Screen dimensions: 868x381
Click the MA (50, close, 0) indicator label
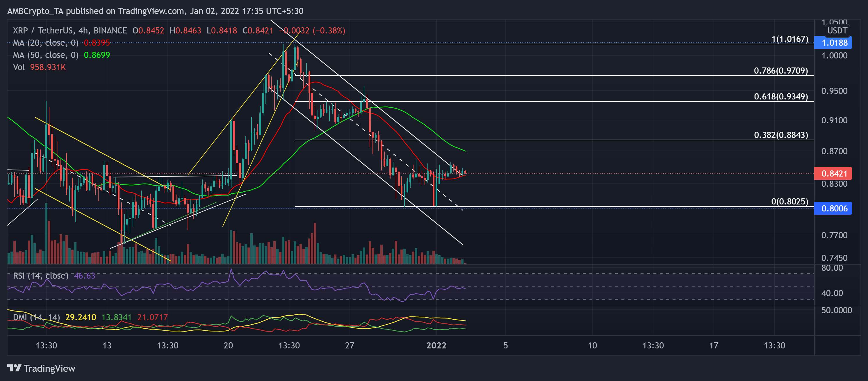(x=45, y=55)
